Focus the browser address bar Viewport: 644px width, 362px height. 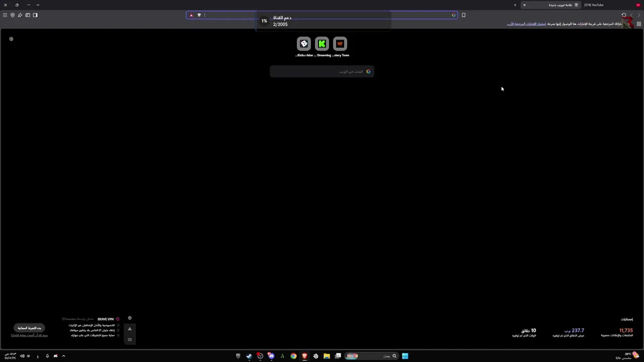click(x=322, y=15)
